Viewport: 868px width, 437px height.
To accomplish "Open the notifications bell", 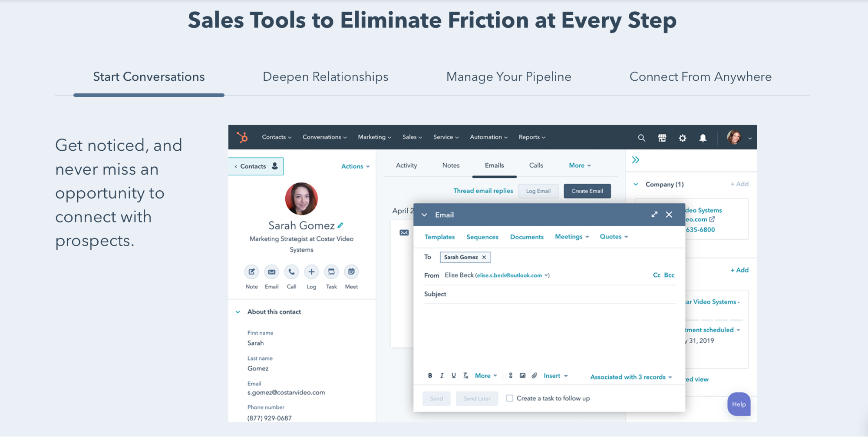I will (703, 138).
